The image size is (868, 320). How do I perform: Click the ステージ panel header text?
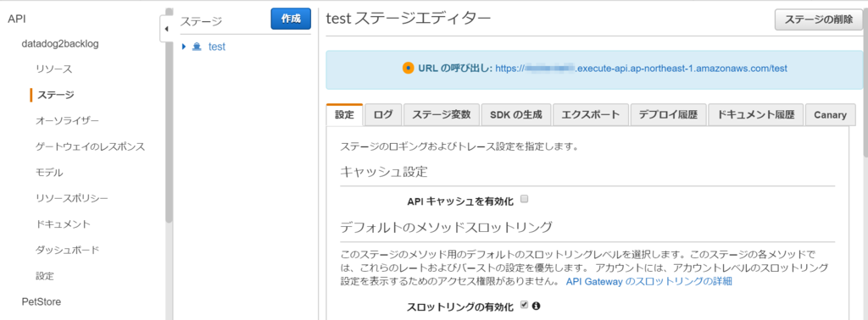(201, 21)
